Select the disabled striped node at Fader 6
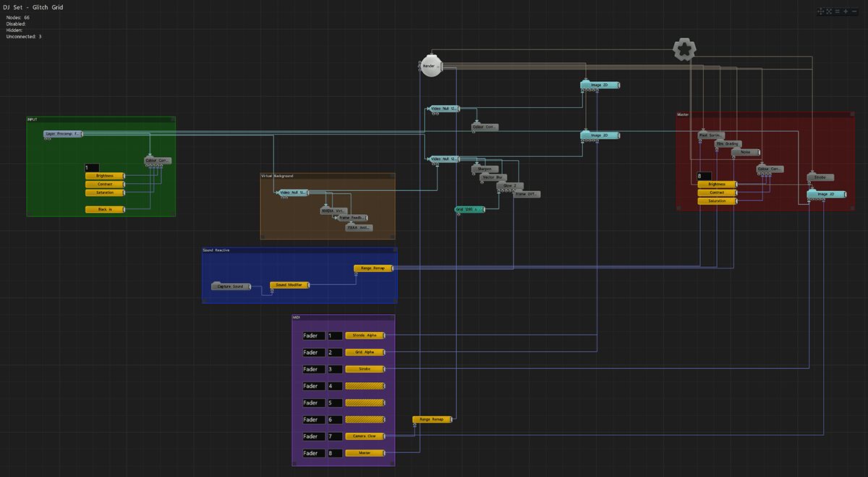The width and height of the screenshot is (868, 477). [365, 420]
